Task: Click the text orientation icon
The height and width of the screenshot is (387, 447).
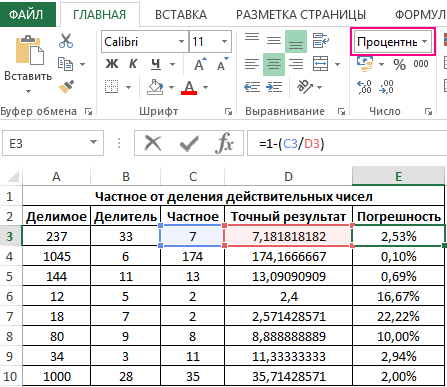Action: (305, 87)
